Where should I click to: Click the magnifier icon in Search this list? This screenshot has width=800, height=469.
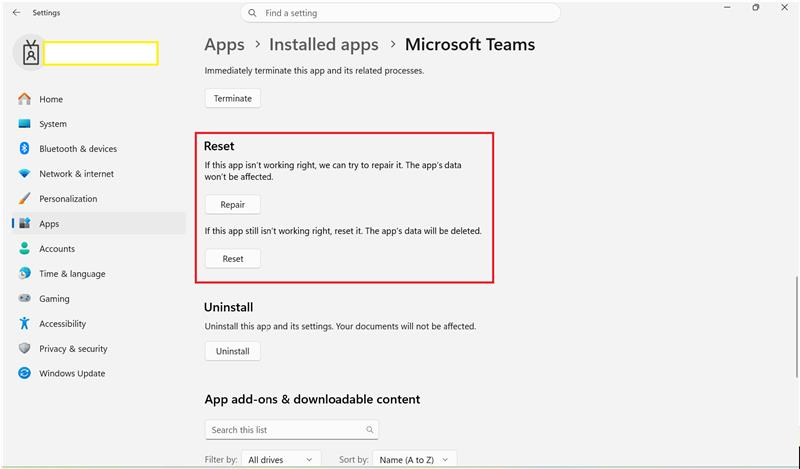pyautogui.click(x=369, y=430)
